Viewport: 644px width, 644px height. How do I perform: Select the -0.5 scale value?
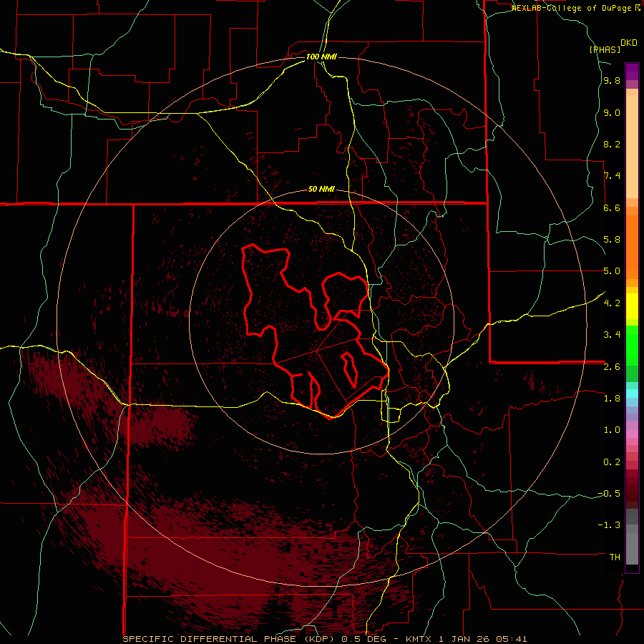(x=609, y=494)
